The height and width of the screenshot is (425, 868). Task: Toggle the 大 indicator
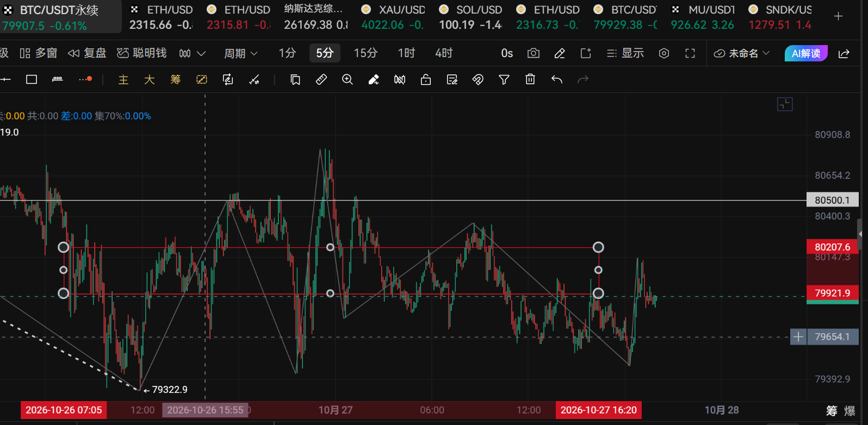coord(150,79)
